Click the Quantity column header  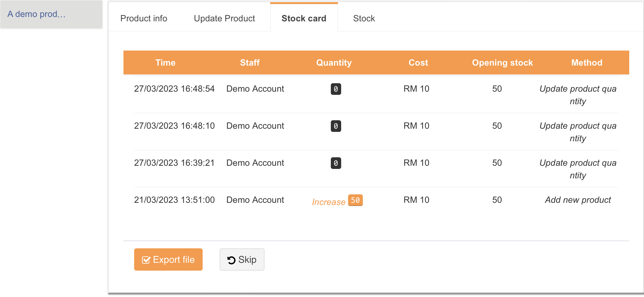(x=334, y=63)
